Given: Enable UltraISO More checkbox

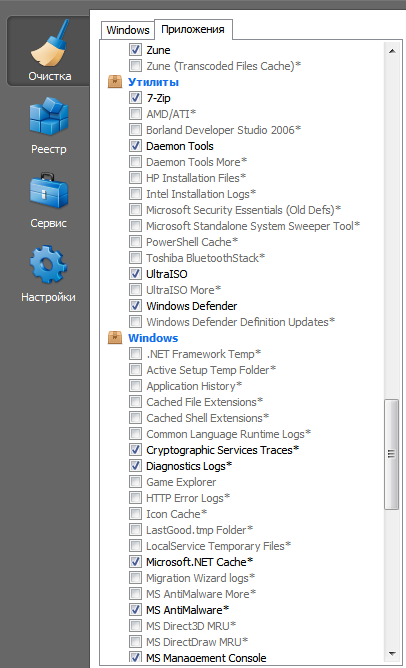Looking at the screenshot, I should [135, 290].
